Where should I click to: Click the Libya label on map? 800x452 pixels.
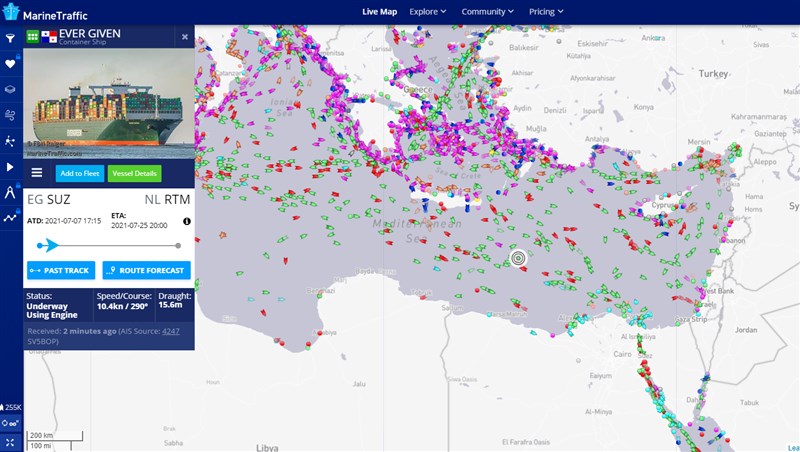coord(267,448)
